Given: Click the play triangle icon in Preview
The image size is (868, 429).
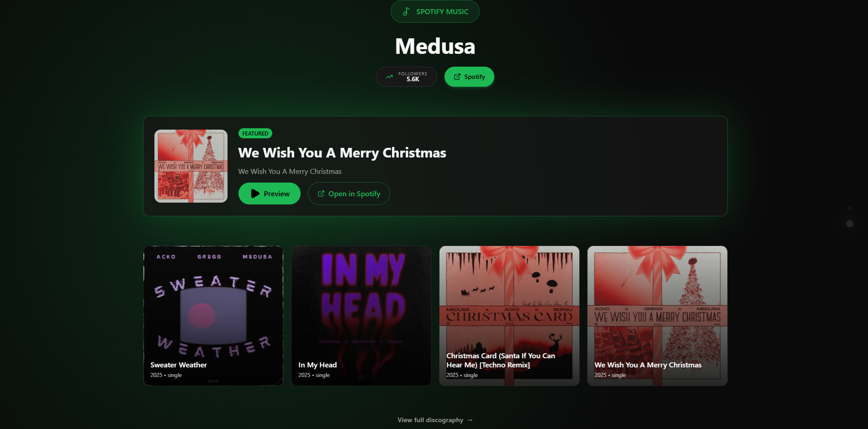Looking at the screenshot, I should pyautogui.click(x=255, y=194).
